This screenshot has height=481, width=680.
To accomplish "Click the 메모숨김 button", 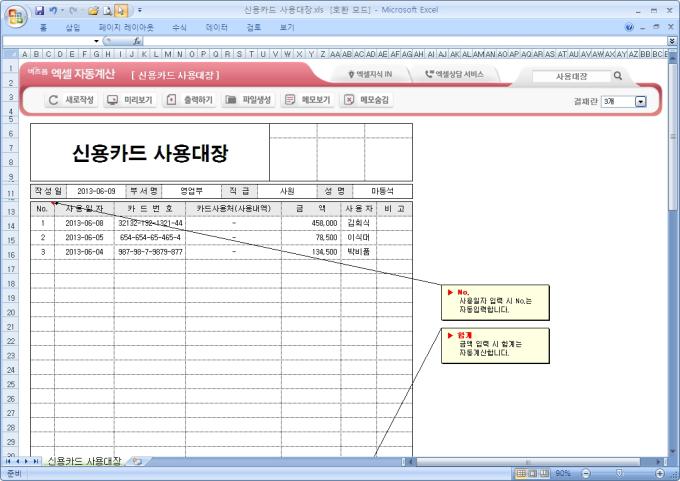I will point(366,100).
